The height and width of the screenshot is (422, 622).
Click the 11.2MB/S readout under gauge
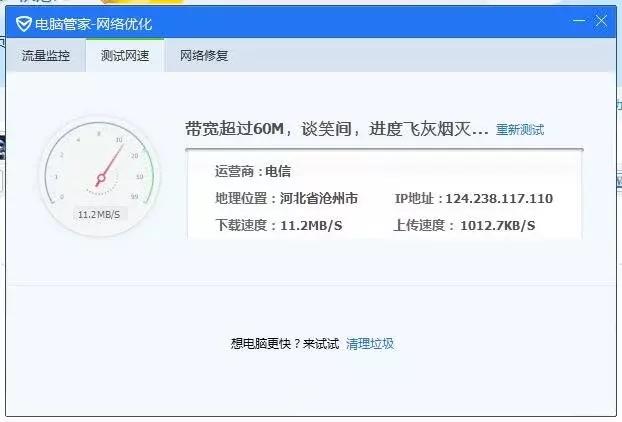pos(99,215)
